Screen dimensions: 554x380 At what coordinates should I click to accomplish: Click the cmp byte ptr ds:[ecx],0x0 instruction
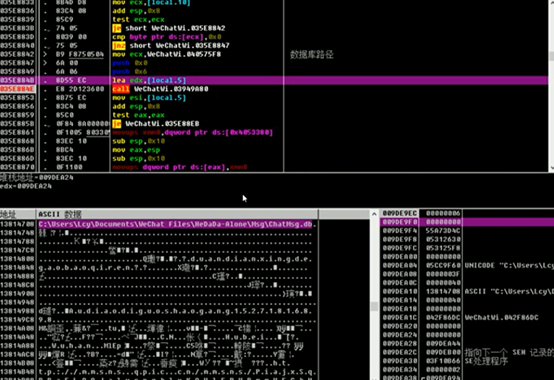point(166,37)
